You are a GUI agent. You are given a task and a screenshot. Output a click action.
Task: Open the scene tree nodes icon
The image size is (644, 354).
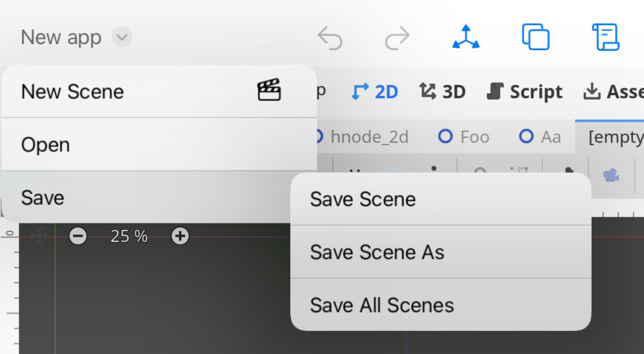tap(466, 37)
